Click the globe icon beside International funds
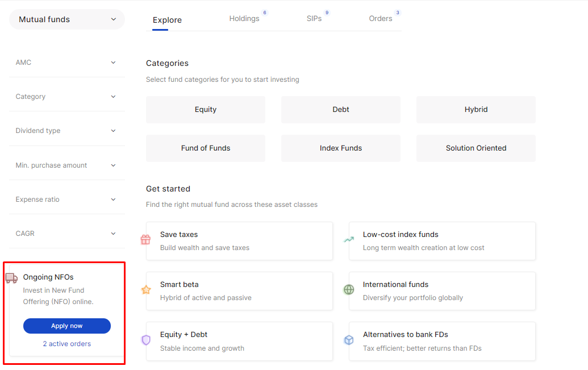 coord(349,290)
